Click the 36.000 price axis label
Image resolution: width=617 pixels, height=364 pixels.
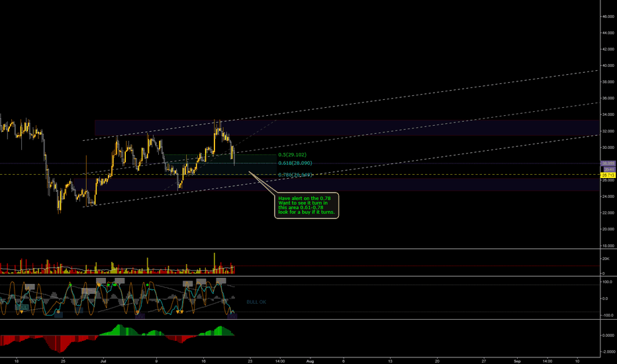click(608, 99)
